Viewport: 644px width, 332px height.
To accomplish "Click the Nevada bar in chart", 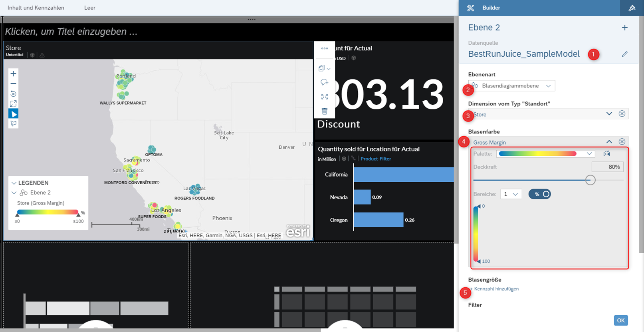I will coord(362,197).
